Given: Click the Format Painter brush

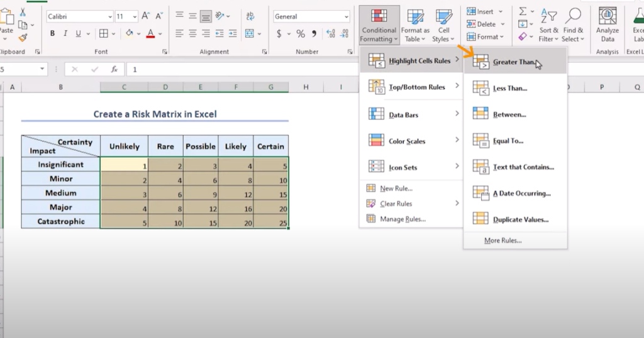Looking at the screenshot, I should click(23, 38).
